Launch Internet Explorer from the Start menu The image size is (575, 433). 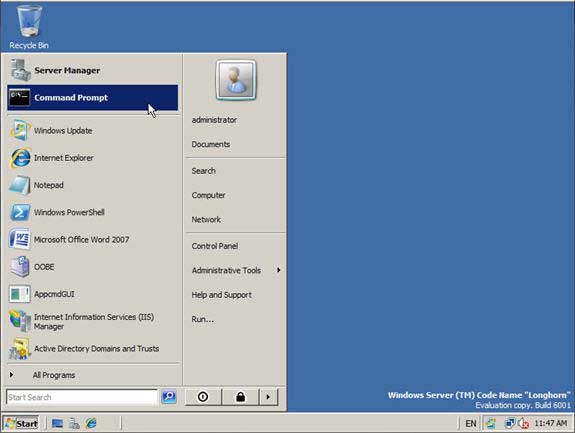point(92,158)
